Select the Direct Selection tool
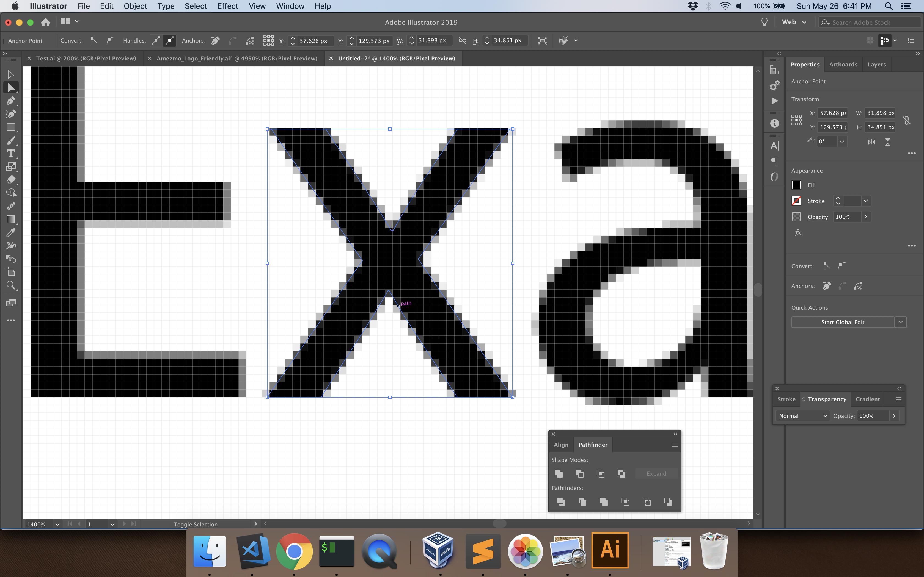Screen dimensions: 924x577 [x=11, y=87]
